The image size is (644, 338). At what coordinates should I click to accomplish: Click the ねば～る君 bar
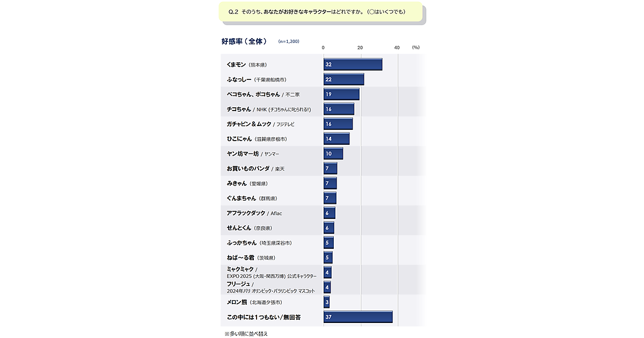click(328, 258)
